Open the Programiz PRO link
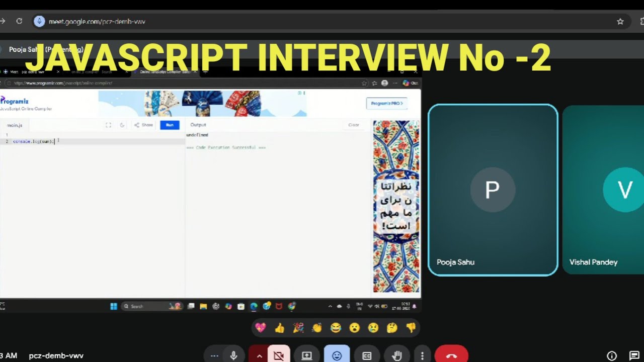644x362 pixels. pos(386,104)
